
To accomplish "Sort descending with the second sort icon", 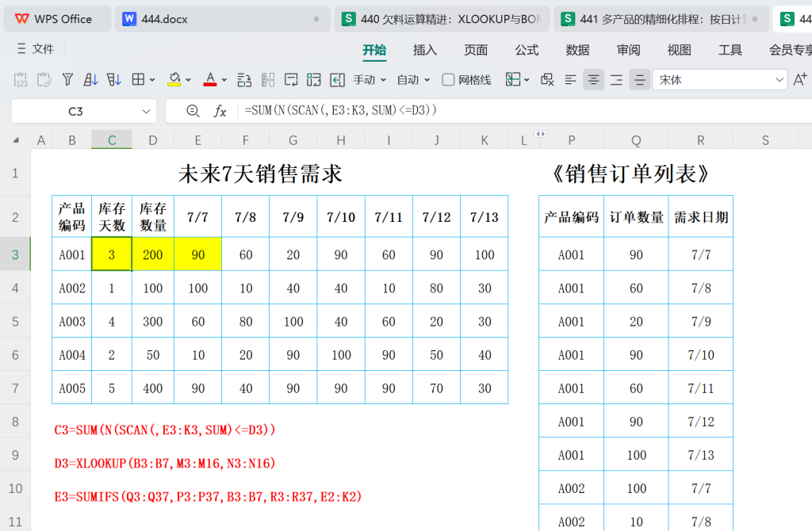I will tap(114, 80).
